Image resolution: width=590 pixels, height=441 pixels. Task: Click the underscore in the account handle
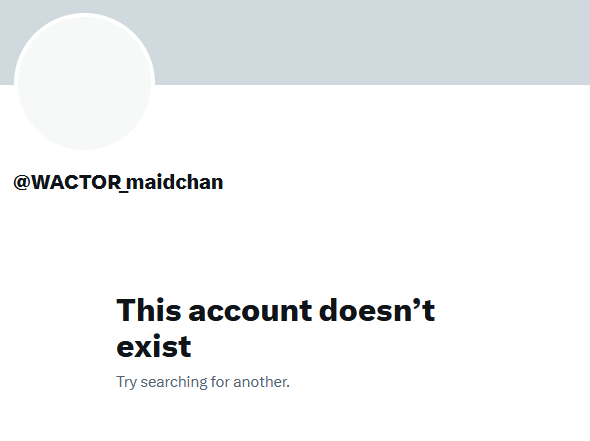point(124,192)
